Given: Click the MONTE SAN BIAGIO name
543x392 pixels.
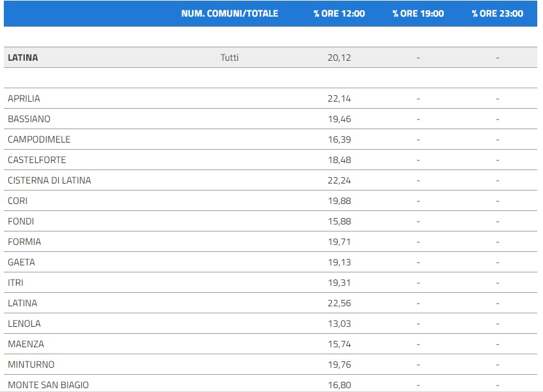Looking at the screenshot, I should click(48, 385).
